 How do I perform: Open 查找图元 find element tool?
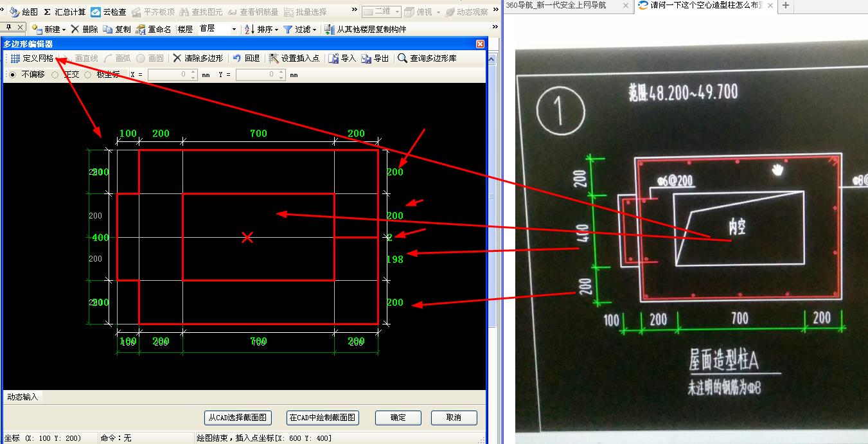tap(201, 12)
